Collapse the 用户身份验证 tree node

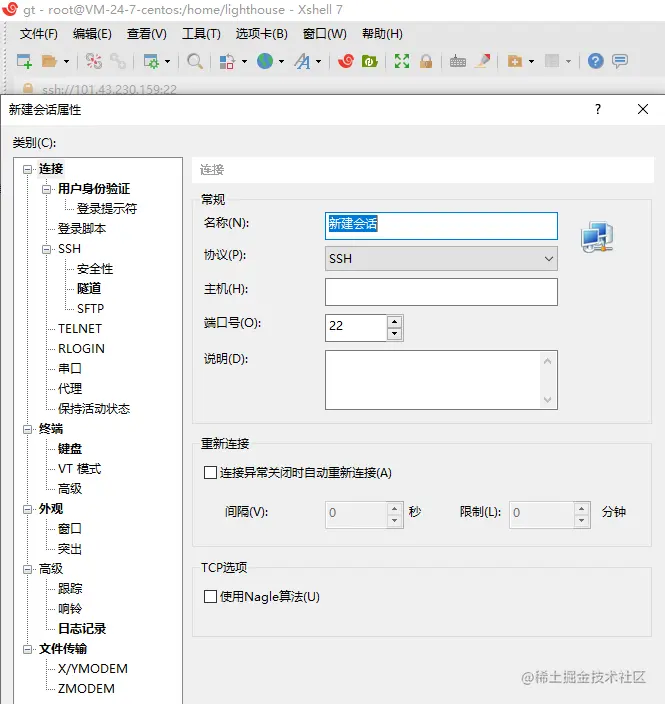46,189
